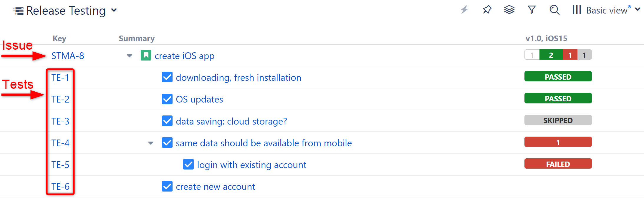Click the Summary column header
644x198 pixels.
[x=137, y=38]
